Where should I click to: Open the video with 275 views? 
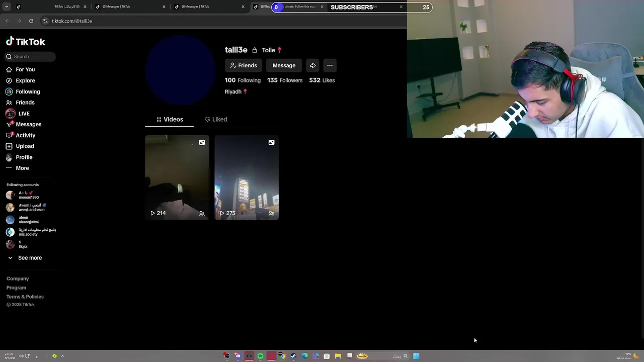[247, 177]
